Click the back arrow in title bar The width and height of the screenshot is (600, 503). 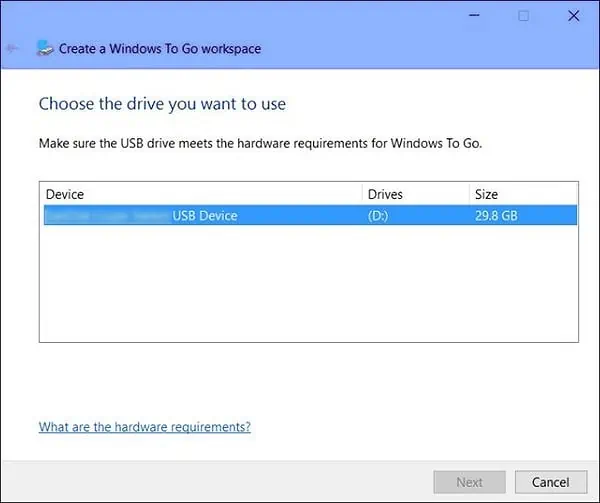point(13,48)
